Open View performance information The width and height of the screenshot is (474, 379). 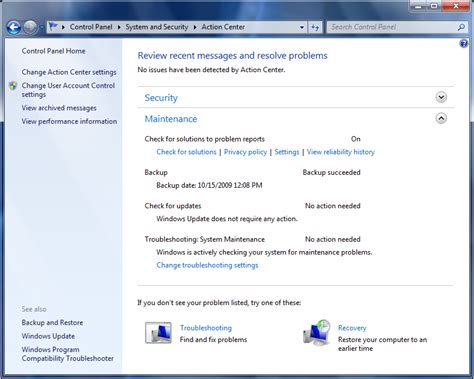point(69,121)
